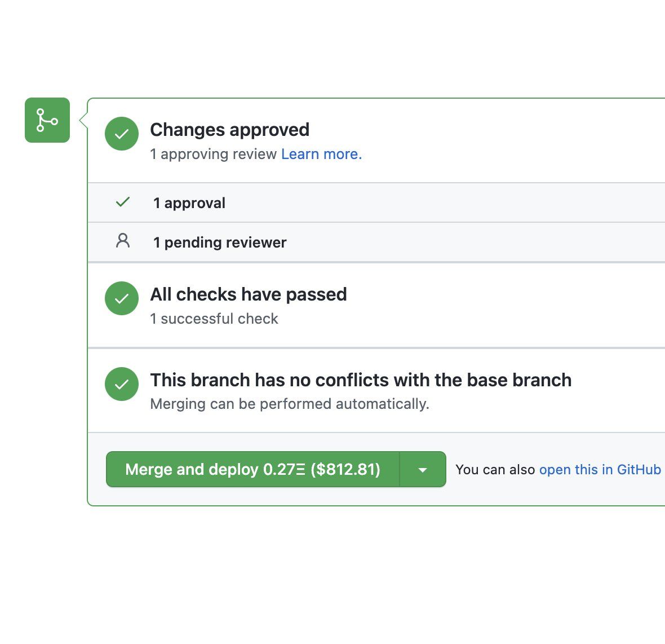This screenshot has height=644, width=665.
Task: Click the green git merge icon
Action: click(47, 120)
